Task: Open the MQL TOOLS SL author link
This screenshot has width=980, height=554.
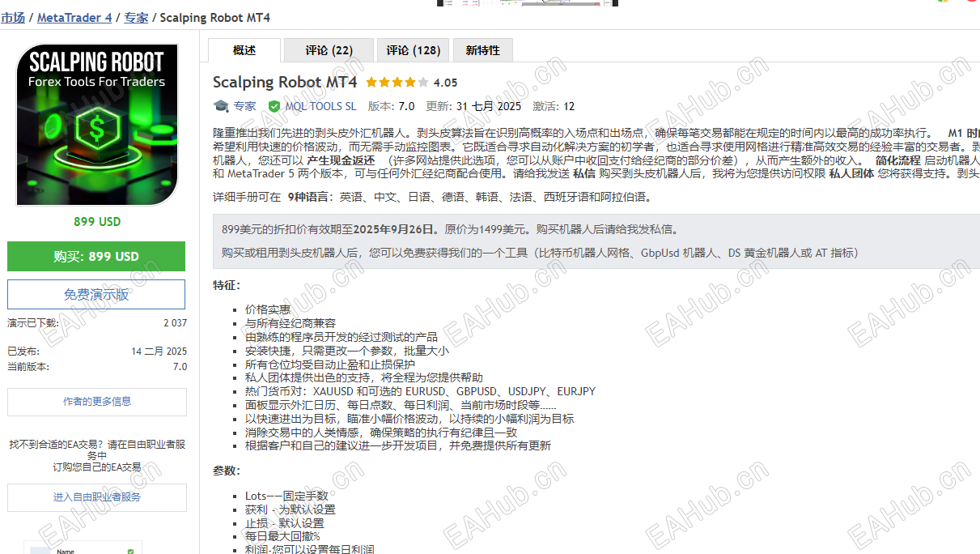Action: 320,106
